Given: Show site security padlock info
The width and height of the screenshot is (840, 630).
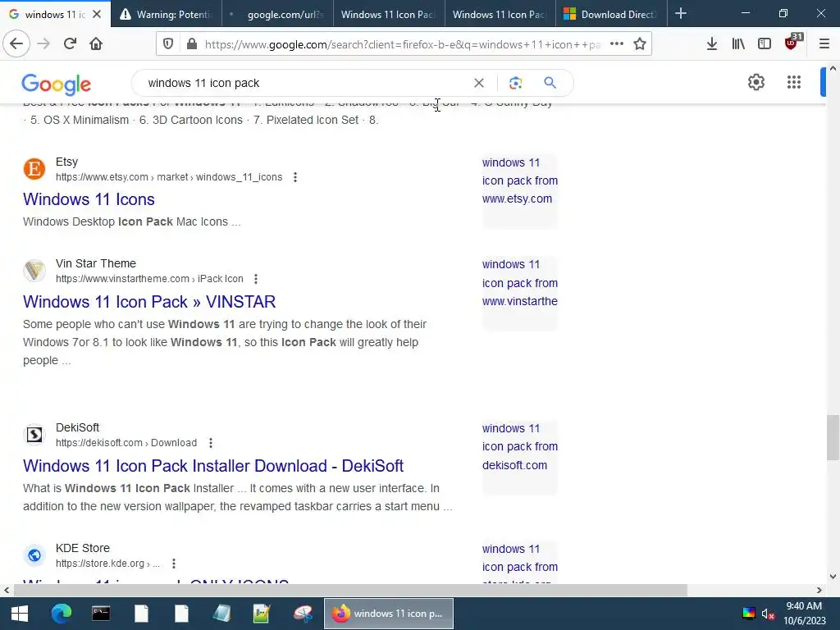Looking at the screenshot, I should click(x=192, y=44).
